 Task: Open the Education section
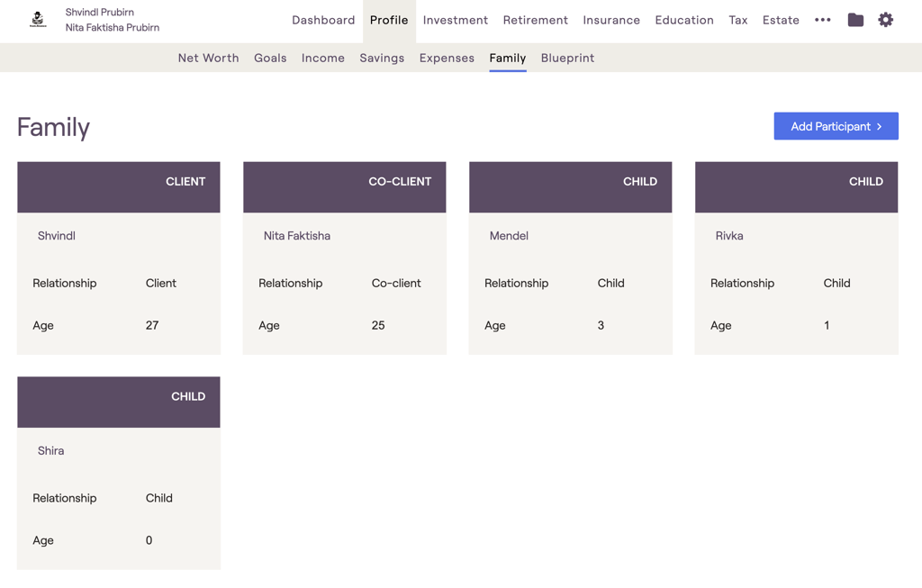(684, 20)
